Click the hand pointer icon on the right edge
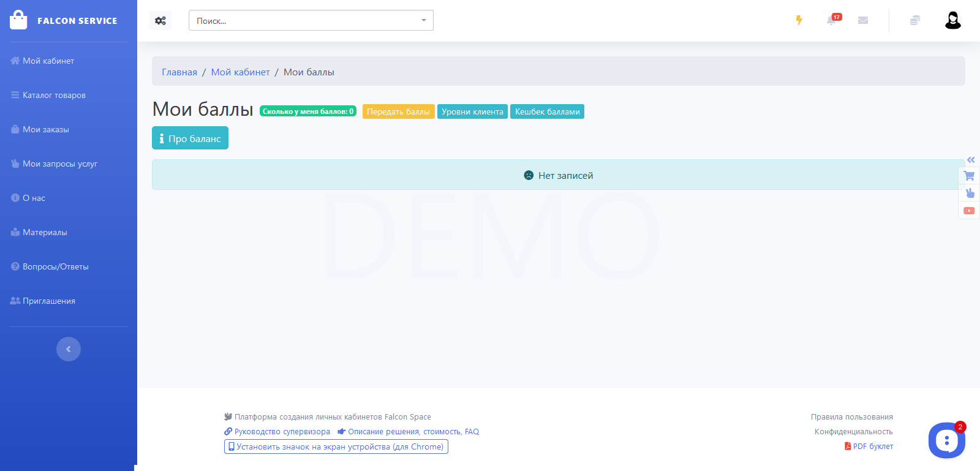This screenshot has width=980, height=471. tap(970, 193)
